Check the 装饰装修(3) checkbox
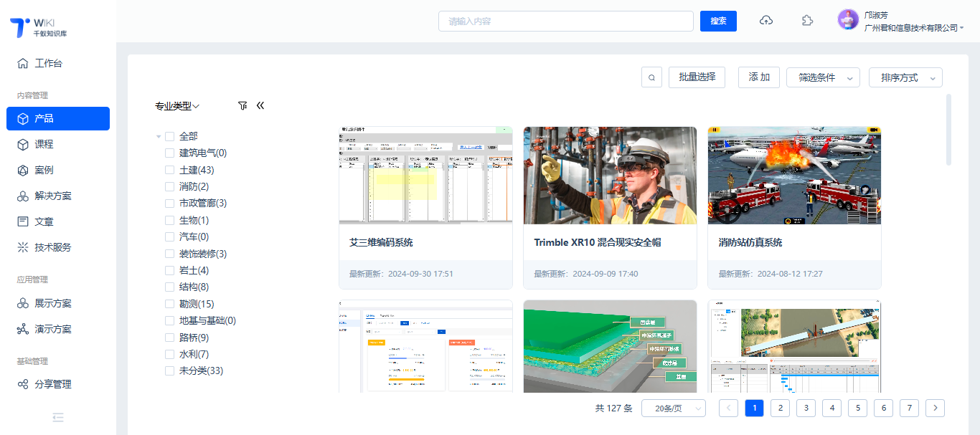The image size is (980, 435). point(170,254)
